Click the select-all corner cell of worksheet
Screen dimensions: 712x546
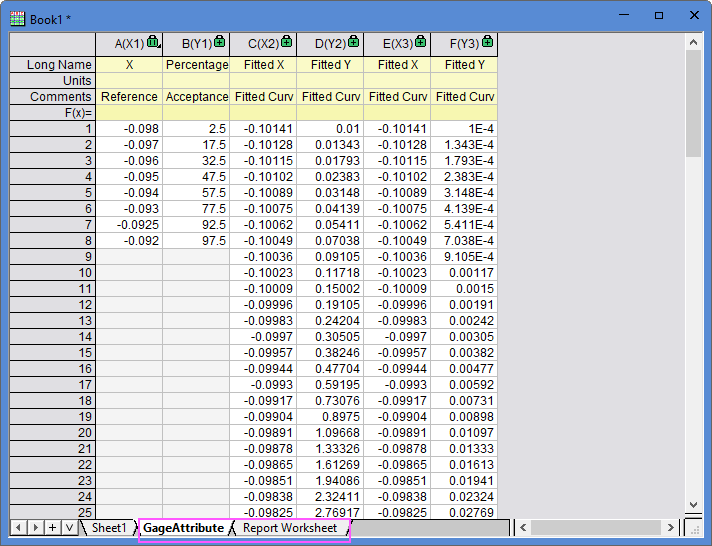tap(52, 44)
